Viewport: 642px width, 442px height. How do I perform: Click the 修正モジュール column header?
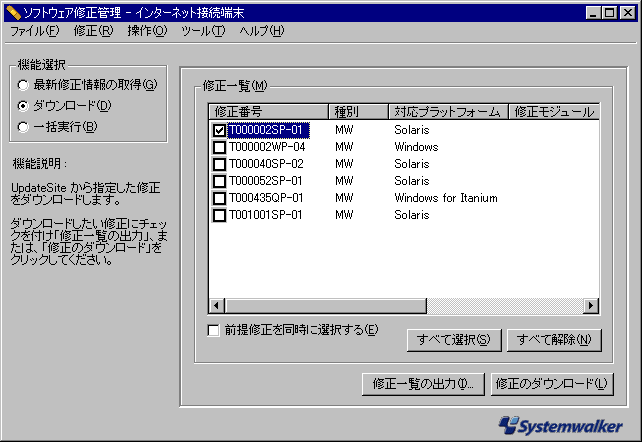pyautogui.click(x=554, y=111)
